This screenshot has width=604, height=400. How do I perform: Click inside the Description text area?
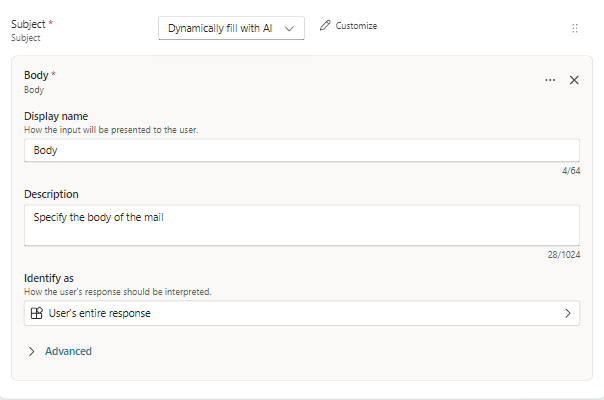click(300, 232)
